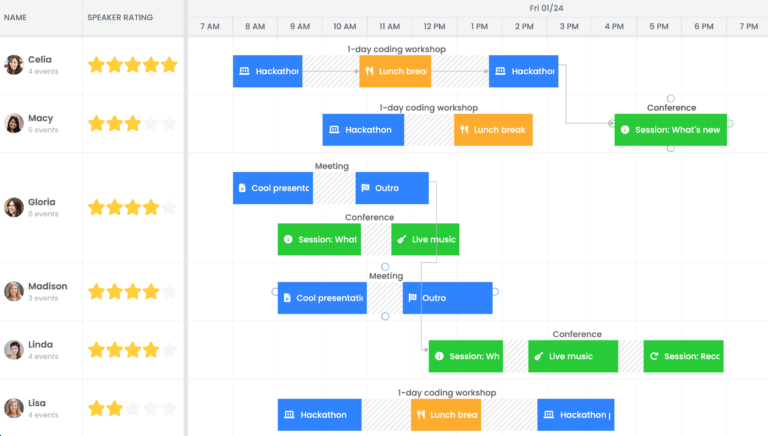The height and width of the screenshot is (436, 768).
Task: Click Gloria's Conference group label
Action: 369,217
